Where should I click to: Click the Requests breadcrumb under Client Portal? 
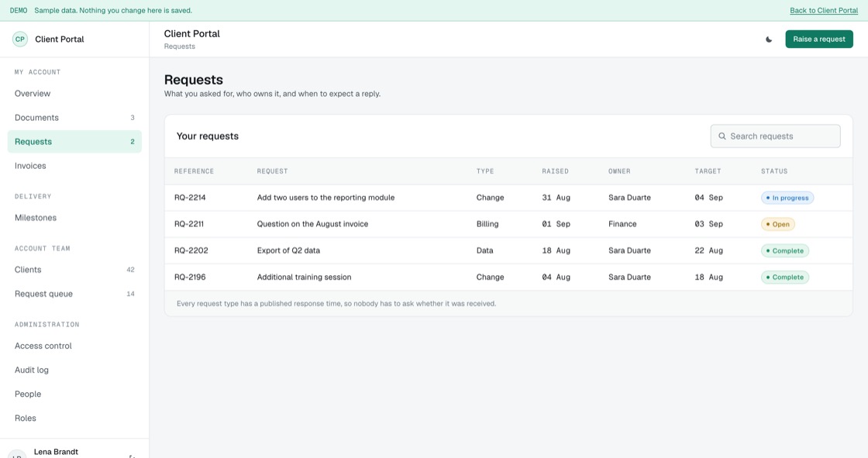click(179, 46)
